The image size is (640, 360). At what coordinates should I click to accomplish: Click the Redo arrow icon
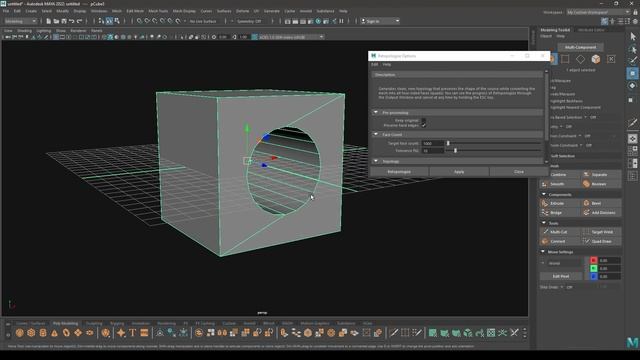80,21
